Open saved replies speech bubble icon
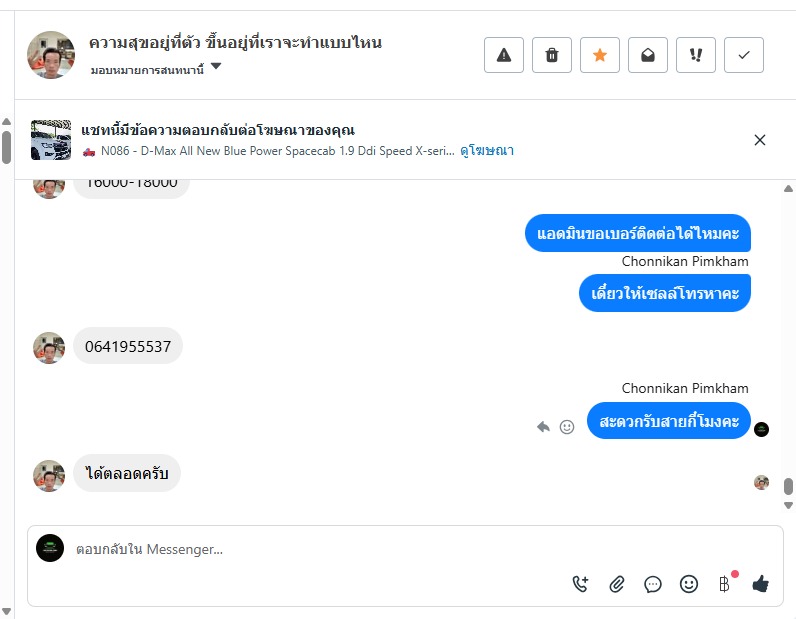796x619 pixels. coord(653,585)
